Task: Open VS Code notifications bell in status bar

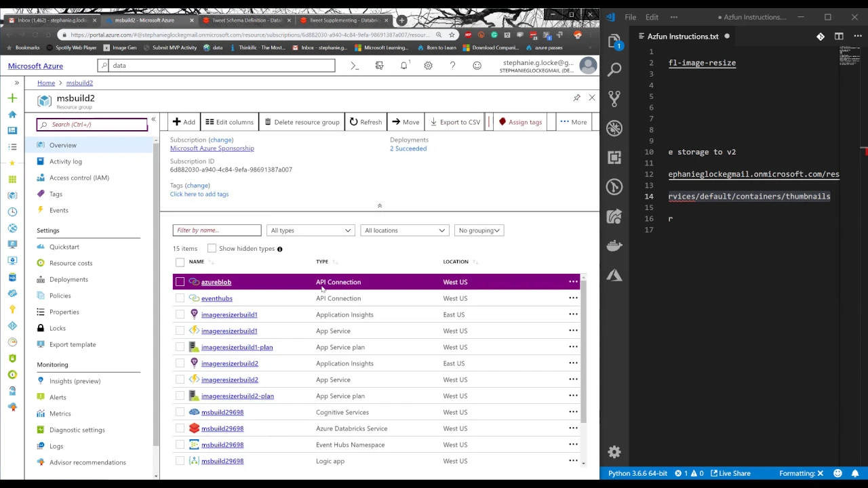Action: pyautogui.click(x=854, y=473)
